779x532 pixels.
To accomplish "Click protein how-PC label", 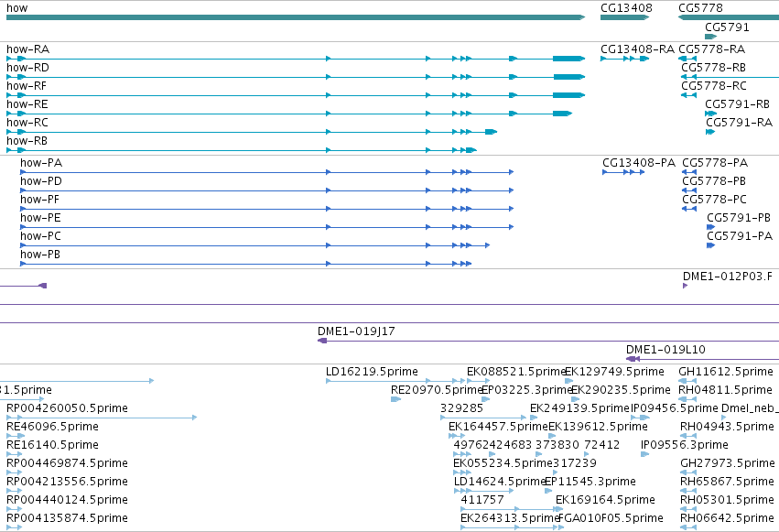I will click(41, 236).
